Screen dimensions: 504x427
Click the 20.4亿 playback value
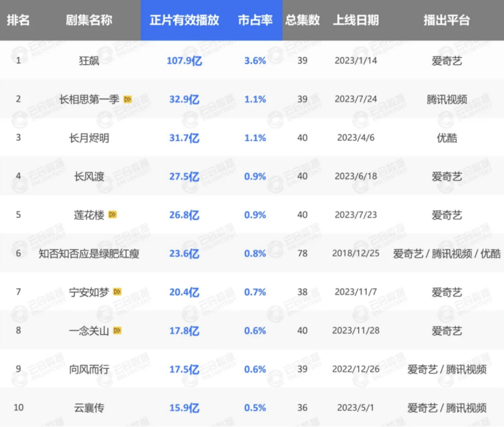184,292
